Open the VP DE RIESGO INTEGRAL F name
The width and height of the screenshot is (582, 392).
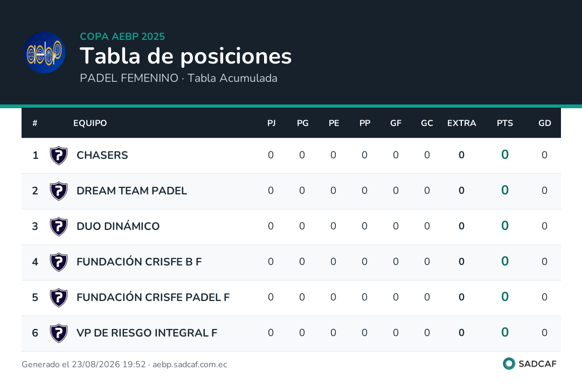[x=147, y=333]
